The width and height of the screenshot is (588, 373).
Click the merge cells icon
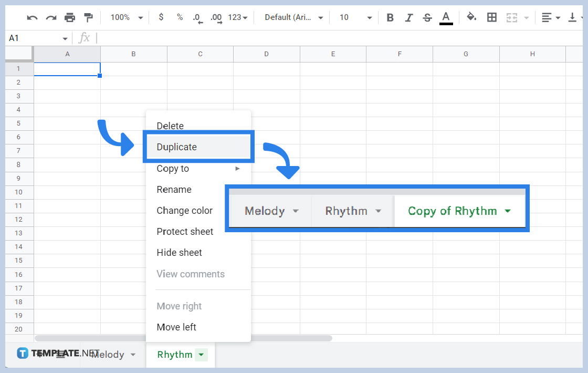pyautogui.click(x=511, y=17)
